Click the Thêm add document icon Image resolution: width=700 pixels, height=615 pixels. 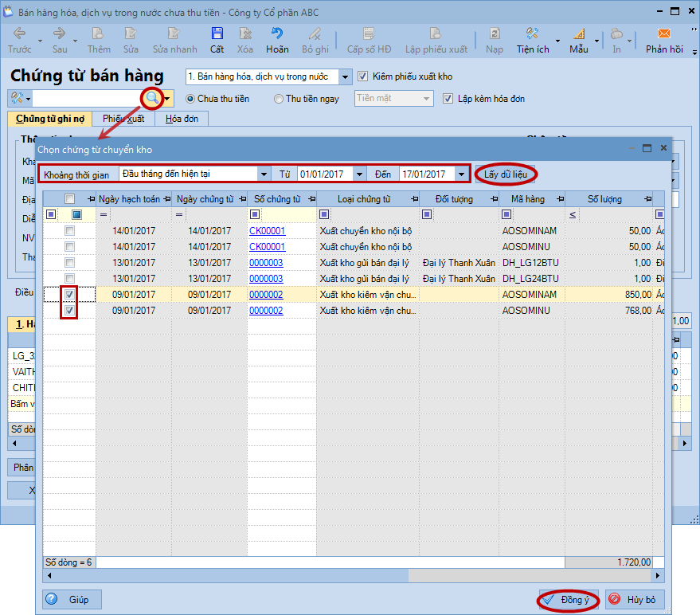[x=98, y=33]
